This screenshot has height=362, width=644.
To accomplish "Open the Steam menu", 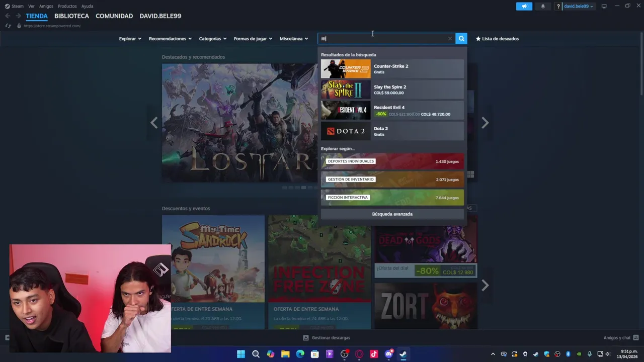I will [x=14, y=6].
